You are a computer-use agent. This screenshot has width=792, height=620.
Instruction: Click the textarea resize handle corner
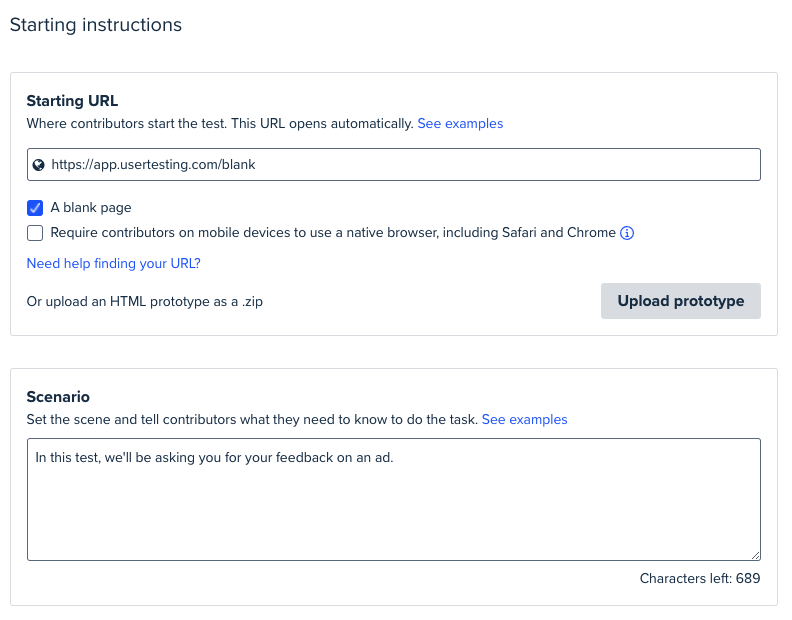point(755,555)
